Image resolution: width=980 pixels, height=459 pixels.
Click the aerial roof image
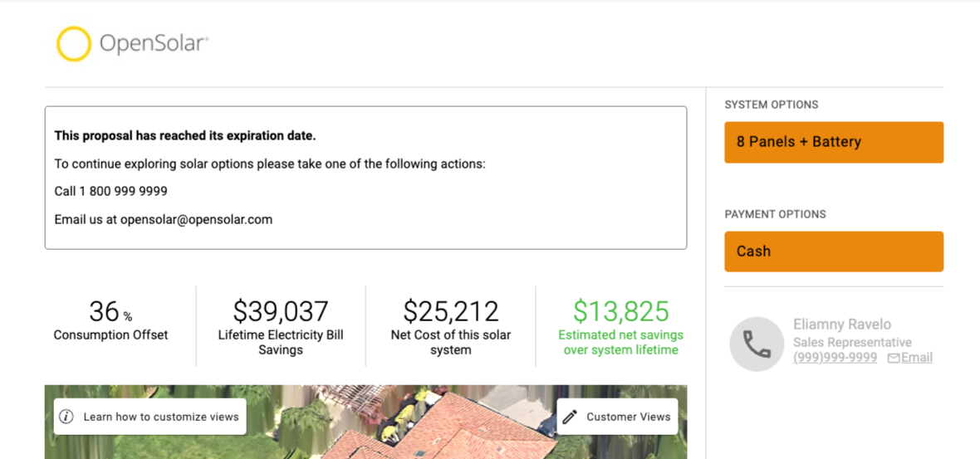pos(365,422)
